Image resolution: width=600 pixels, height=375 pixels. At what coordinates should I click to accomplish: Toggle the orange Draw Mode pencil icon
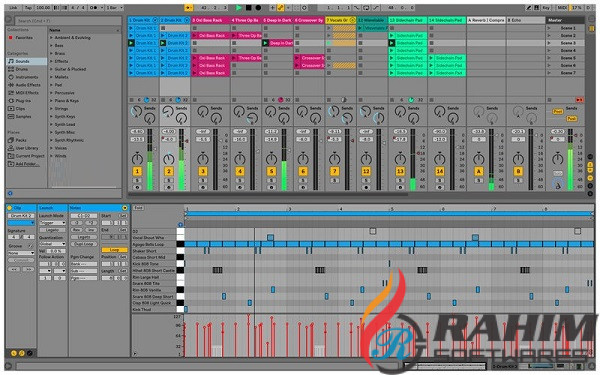pos(280,7)
